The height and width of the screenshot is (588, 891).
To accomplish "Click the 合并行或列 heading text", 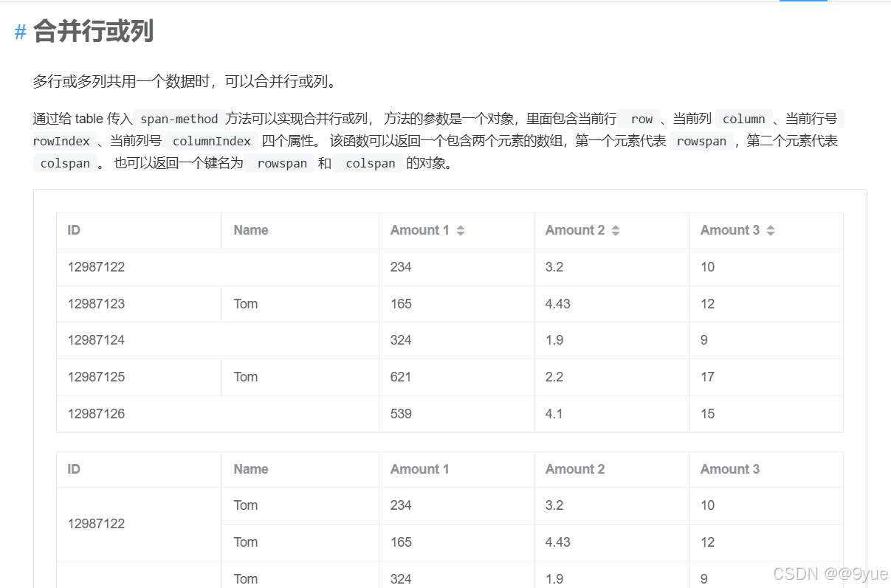I will (x=93, y=32).
